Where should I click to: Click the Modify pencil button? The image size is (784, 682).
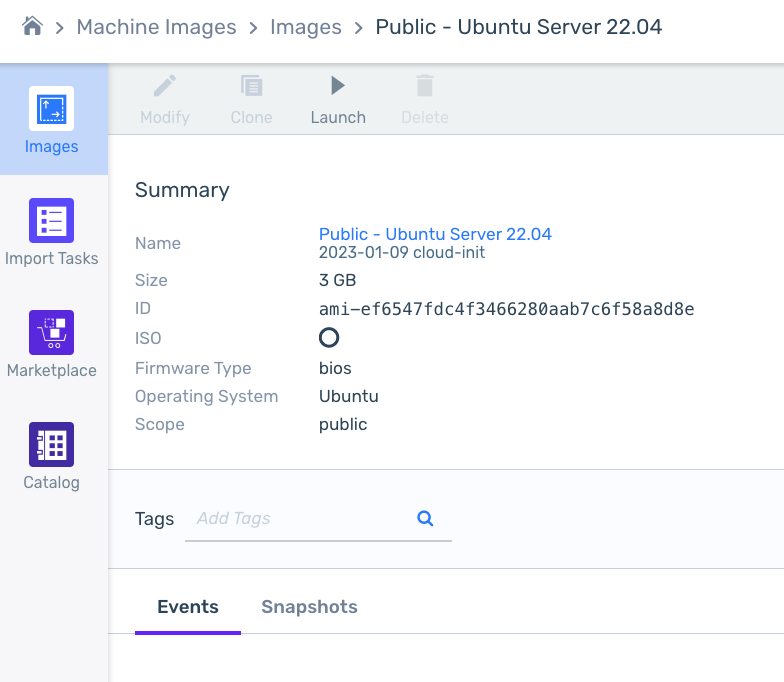click(x=165, y=100)
